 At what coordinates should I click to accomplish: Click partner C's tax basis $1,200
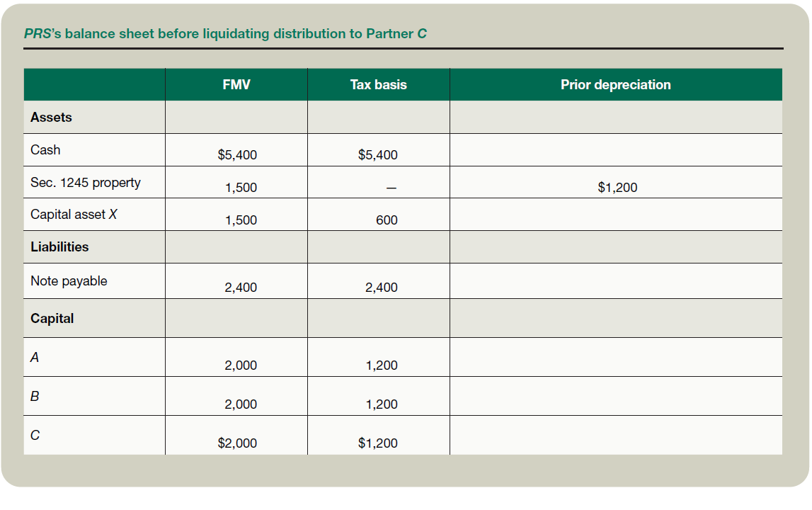[x=378, y=443]
